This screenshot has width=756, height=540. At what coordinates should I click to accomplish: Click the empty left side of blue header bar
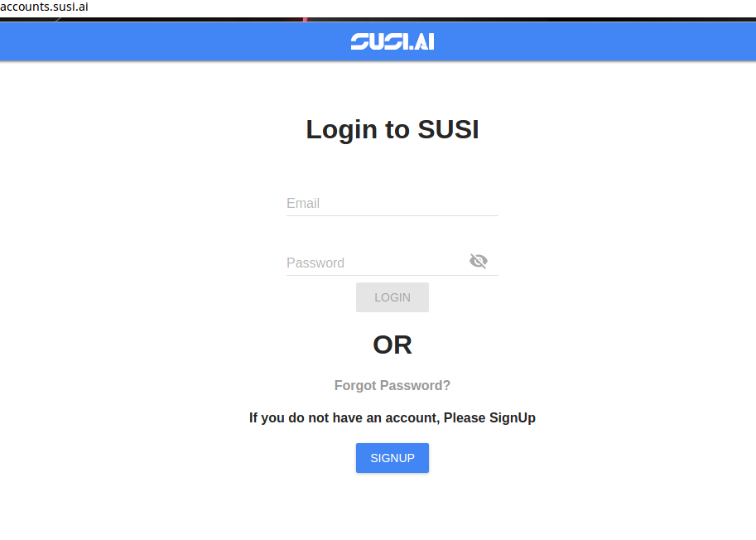(169, 41)
